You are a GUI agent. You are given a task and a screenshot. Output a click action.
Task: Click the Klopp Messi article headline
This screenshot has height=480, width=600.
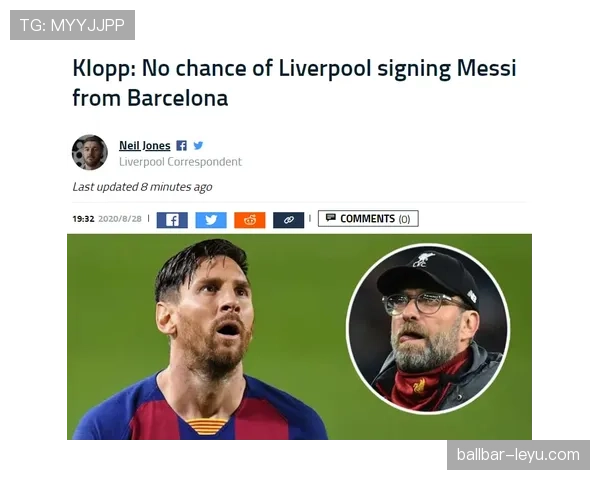click(x=294, y=83)
